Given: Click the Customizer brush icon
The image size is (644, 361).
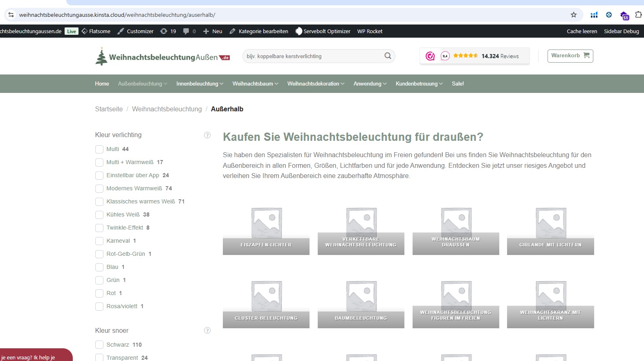Looking at the screenshot, I should 121,31.
